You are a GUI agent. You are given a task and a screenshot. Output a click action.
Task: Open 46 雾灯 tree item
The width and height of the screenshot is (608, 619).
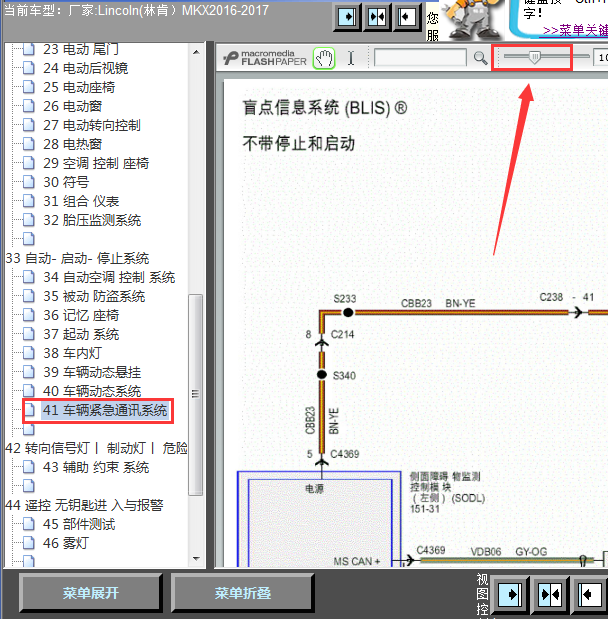point(66,543)
